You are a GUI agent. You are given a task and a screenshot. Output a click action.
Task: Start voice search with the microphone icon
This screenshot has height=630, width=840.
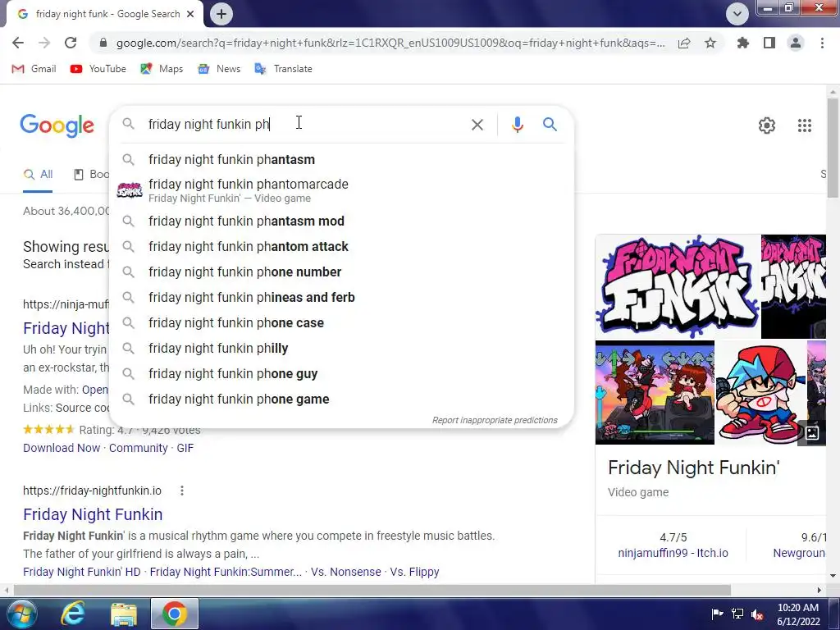tap(517, 125)
